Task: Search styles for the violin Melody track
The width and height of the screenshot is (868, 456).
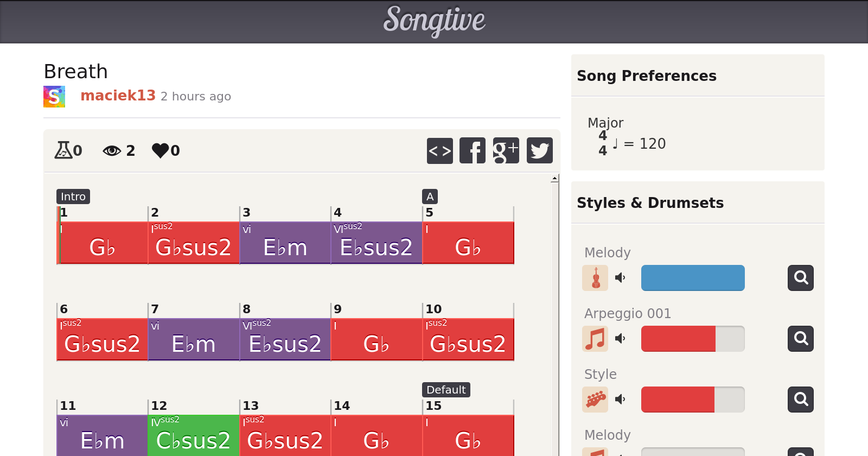Action: pyautogui.click(x=800, y=278)
